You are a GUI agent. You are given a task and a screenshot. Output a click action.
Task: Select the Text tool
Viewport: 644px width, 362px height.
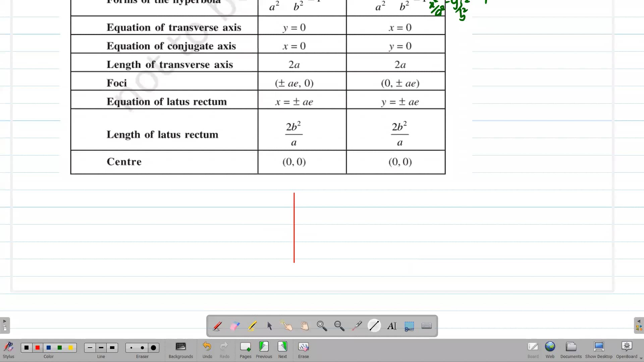click(x=391, y=325)
